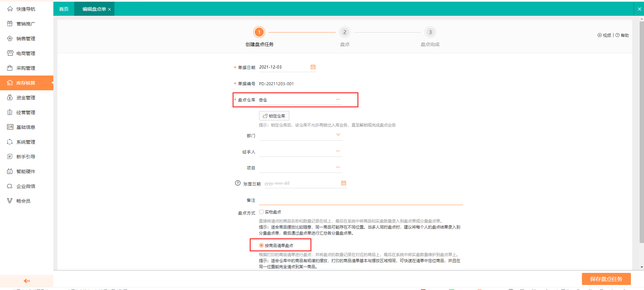Select the 实物盘点 radio option
This screenshot has height=290, width=644.
click(x=261, y=212)
